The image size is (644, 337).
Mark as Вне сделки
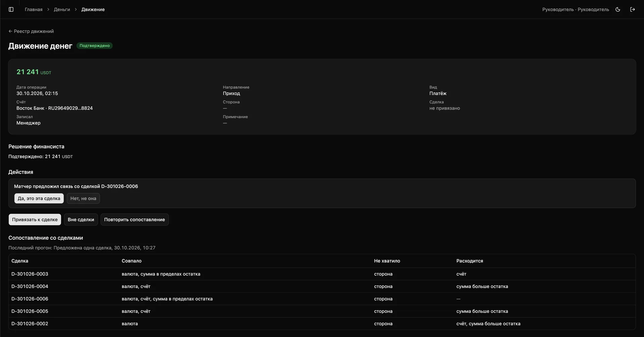81,220
